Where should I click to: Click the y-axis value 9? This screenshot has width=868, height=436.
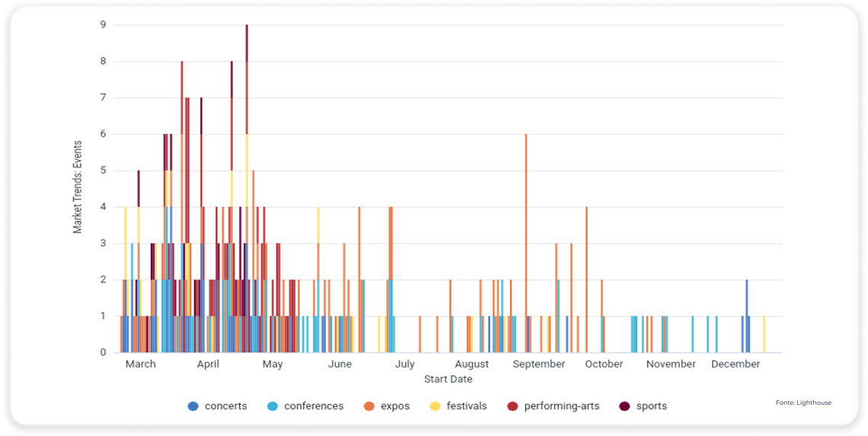click(104, 25)
